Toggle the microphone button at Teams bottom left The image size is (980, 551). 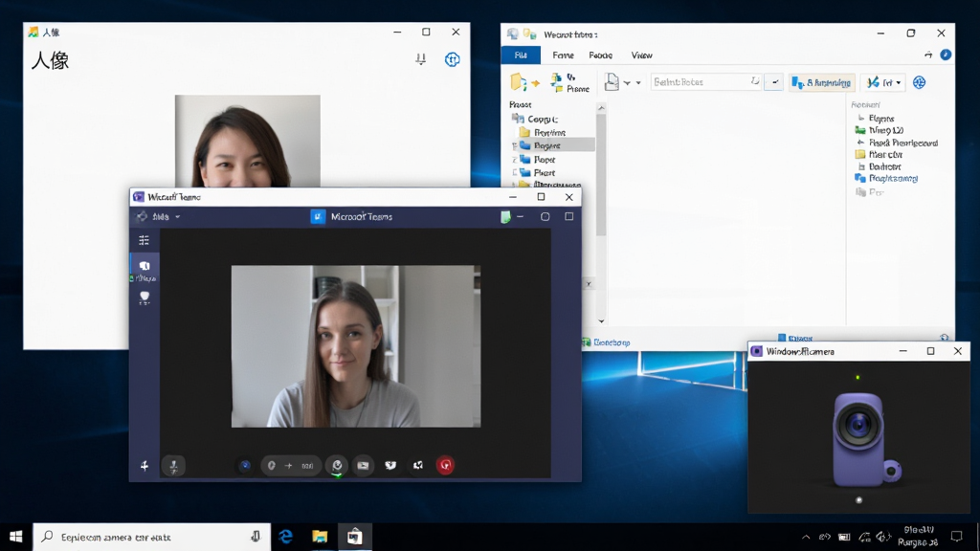174,466
